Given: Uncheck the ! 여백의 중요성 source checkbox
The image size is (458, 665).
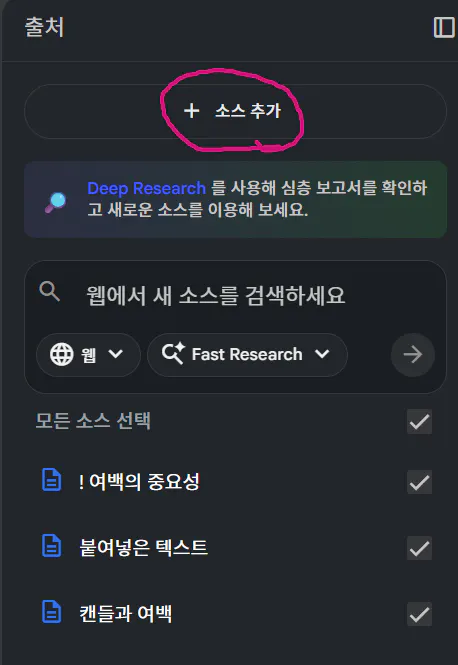Looking at the screenshot, I should click(x=419, y=482).
